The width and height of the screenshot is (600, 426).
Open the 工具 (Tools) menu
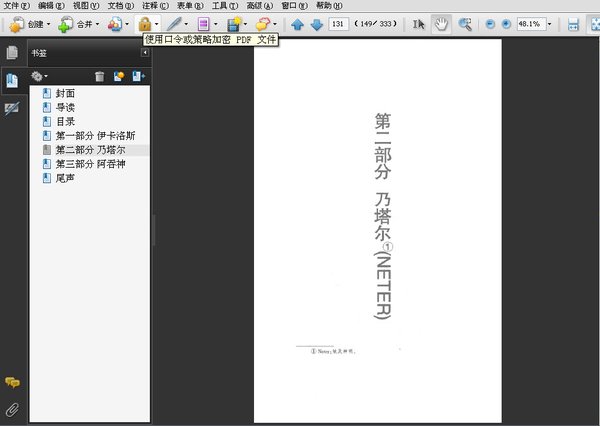(225, 5)
